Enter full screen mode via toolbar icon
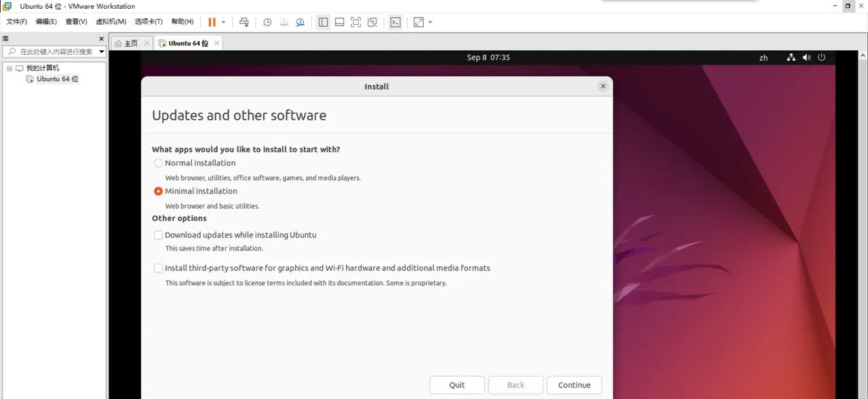 [x=355, y=22]
